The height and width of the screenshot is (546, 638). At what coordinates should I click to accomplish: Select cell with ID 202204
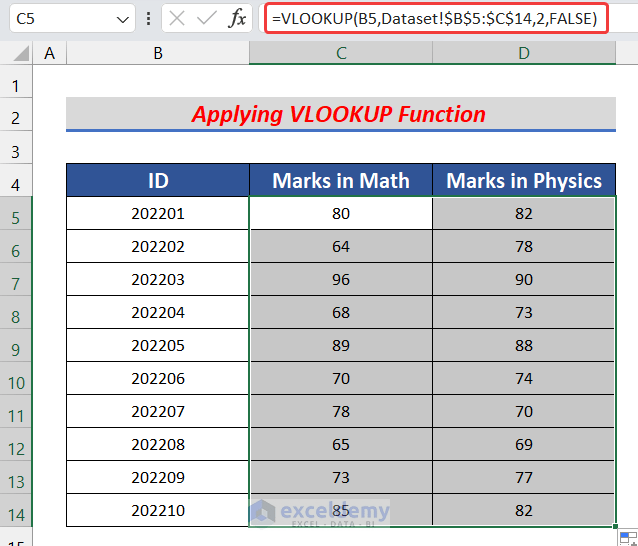tap(158, 312)
